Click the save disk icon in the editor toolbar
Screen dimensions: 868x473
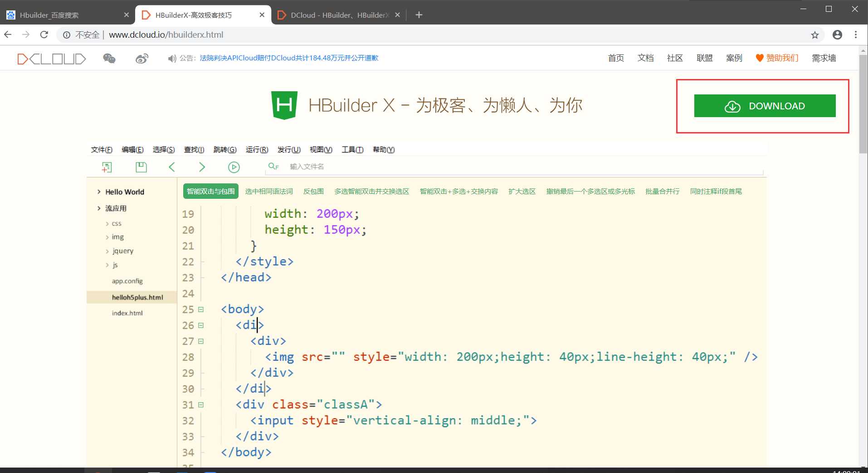click(x=141, y=167)
